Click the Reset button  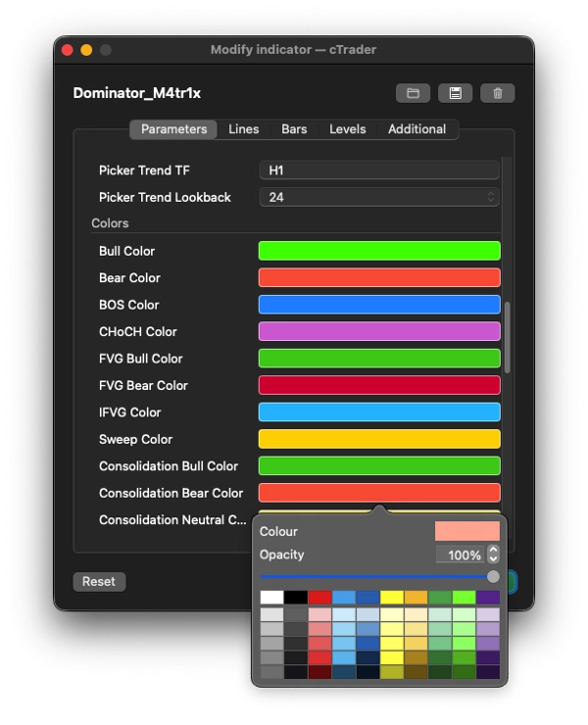click(x=99, y=582)
